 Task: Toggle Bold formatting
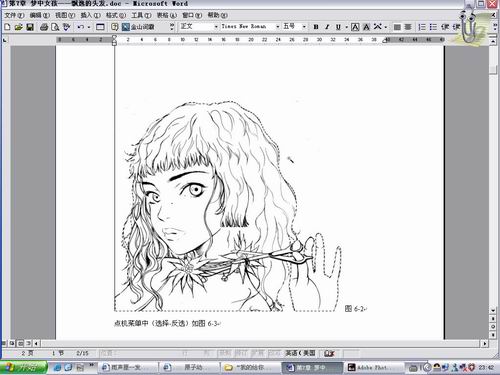click(316, 27)
